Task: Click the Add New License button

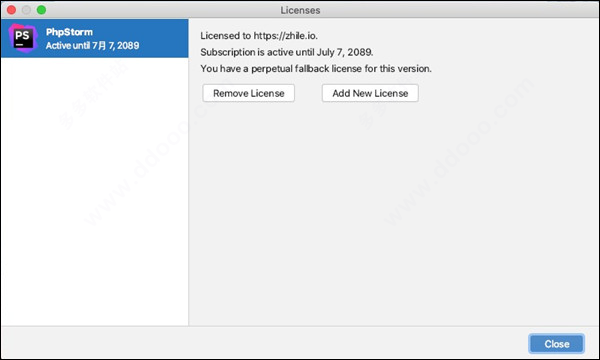Action: 370,93
